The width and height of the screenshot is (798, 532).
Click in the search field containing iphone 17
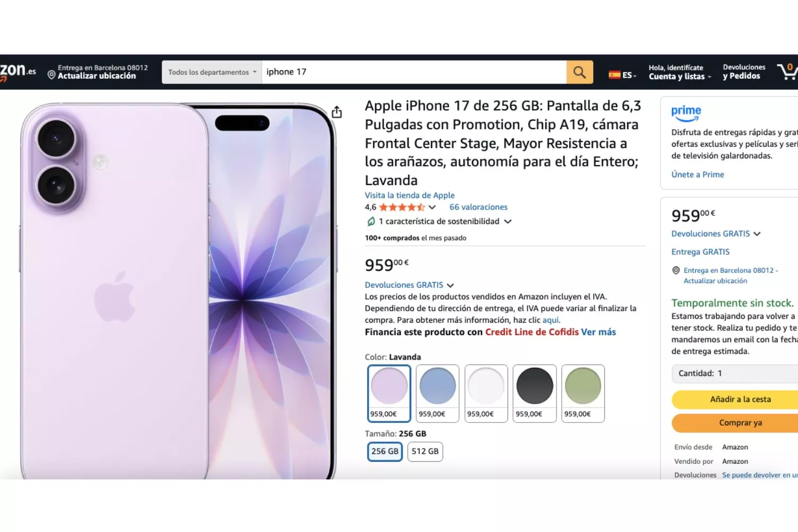click(414, 72)
